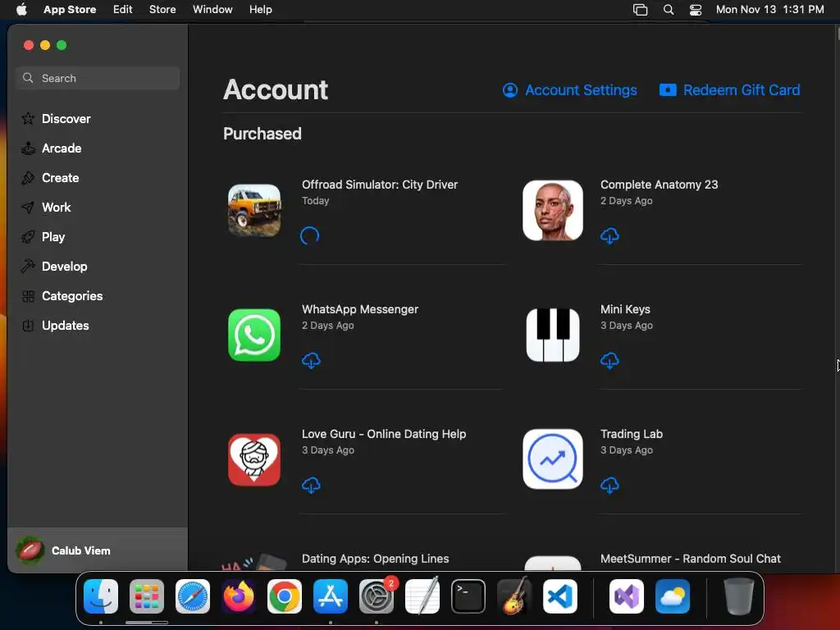
Task: Open the Help menu
Action: point(260,10)
